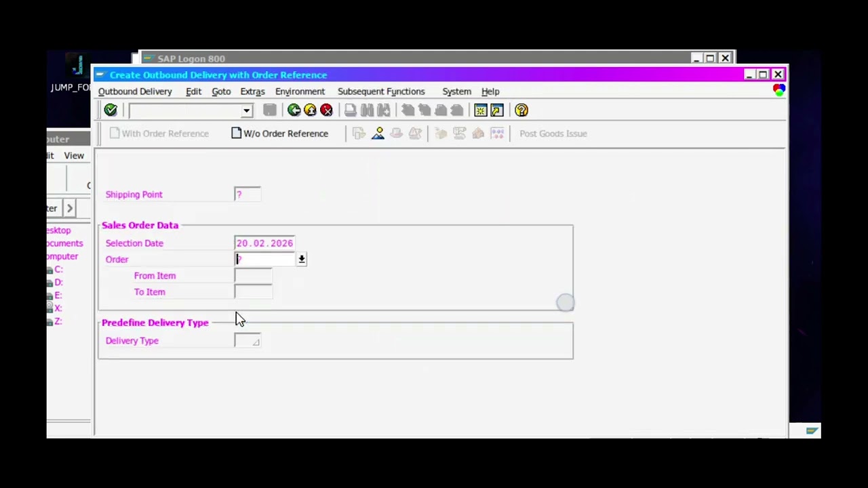Click the green Back arrow icon
This screenshot has height=488, width=868.
[x=294, y=110]
